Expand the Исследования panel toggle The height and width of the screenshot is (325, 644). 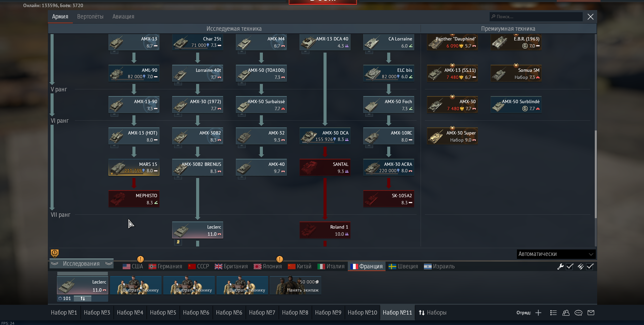(81, 264)
